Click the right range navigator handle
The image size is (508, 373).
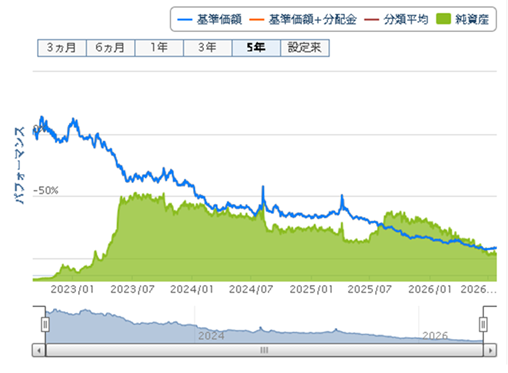pyautogui.click(x=483, y=324)
